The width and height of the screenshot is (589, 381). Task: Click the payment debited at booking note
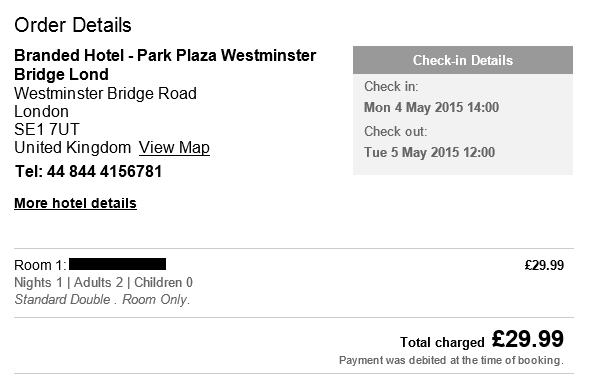pos(452,360)
